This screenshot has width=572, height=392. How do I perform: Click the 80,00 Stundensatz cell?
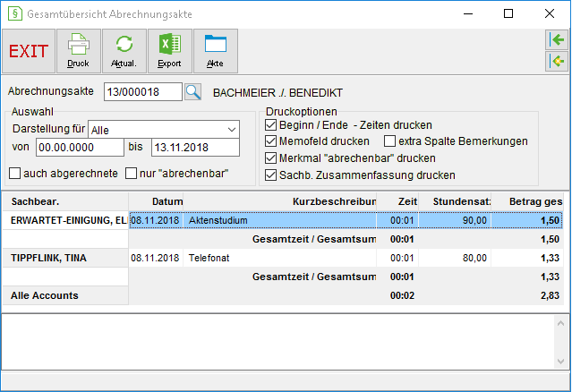tap(455, 258)
